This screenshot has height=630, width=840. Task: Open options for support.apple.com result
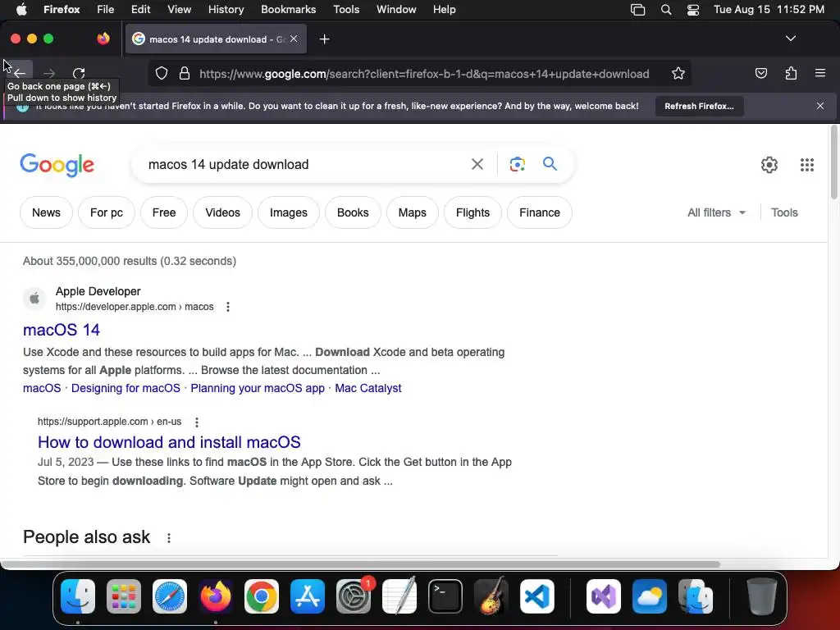pos(197,422)
